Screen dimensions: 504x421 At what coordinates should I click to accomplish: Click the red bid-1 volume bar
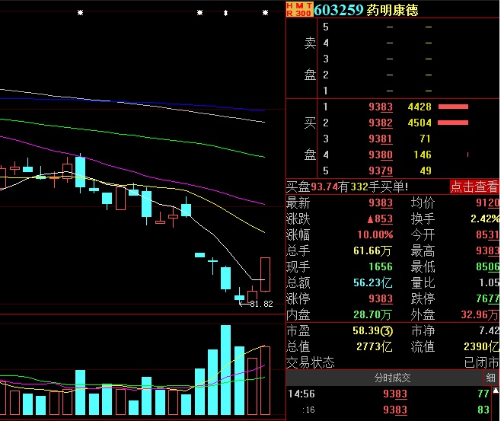pyautogui.click(x=453, y=107)
